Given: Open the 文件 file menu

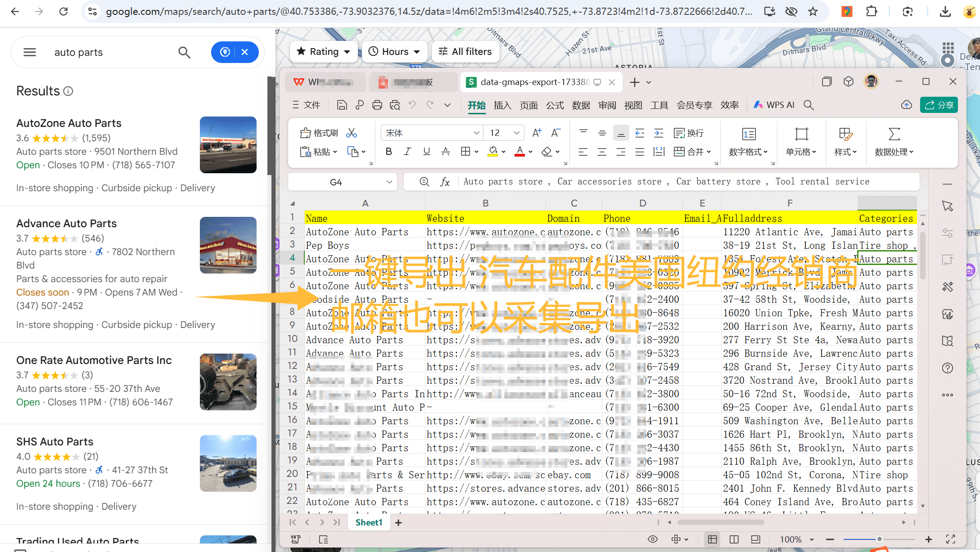Looking at the screenshot, I should click(307, 105).
